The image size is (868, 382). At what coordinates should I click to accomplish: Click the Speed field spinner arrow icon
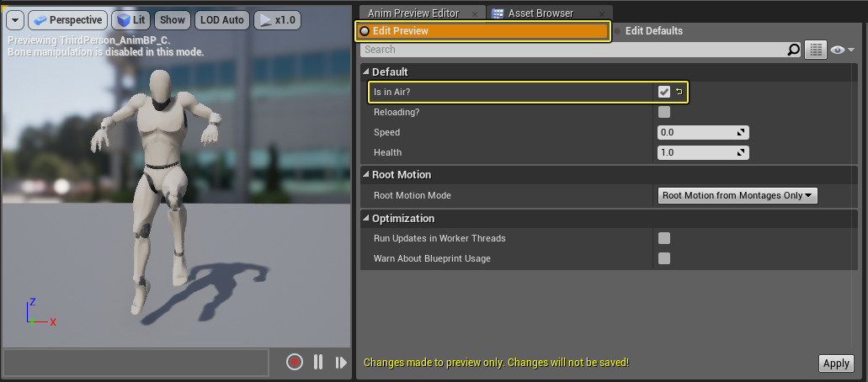741,133
